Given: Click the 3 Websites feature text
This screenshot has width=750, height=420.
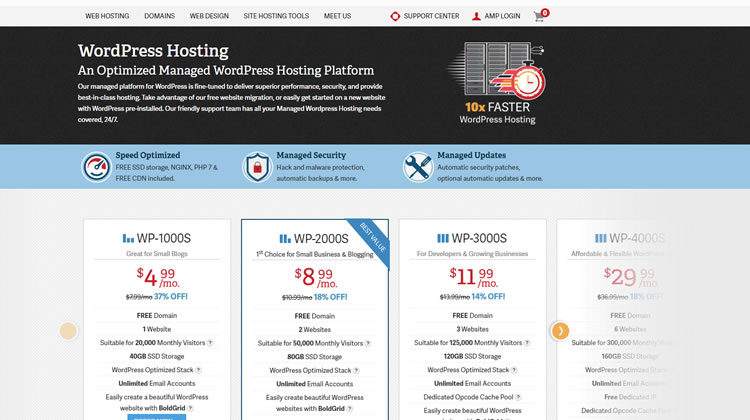Looking at the screenshot, I should 472,329.
